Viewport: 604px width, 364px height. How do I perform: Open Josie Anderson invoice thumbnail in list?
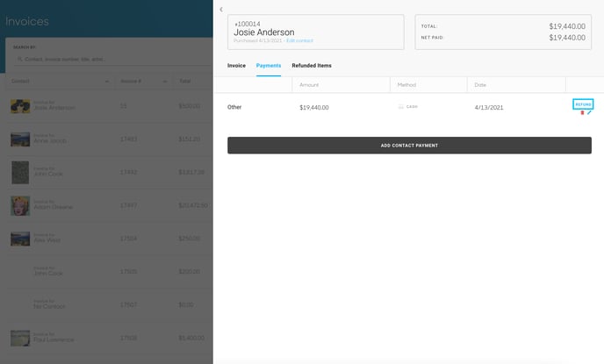click(x=20, y=106)
